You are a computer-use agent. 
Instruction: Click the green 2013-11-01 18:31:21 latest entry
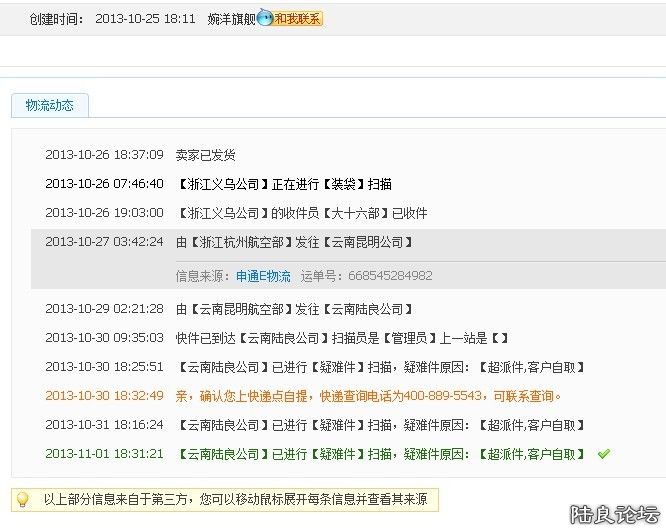[380, 454]
